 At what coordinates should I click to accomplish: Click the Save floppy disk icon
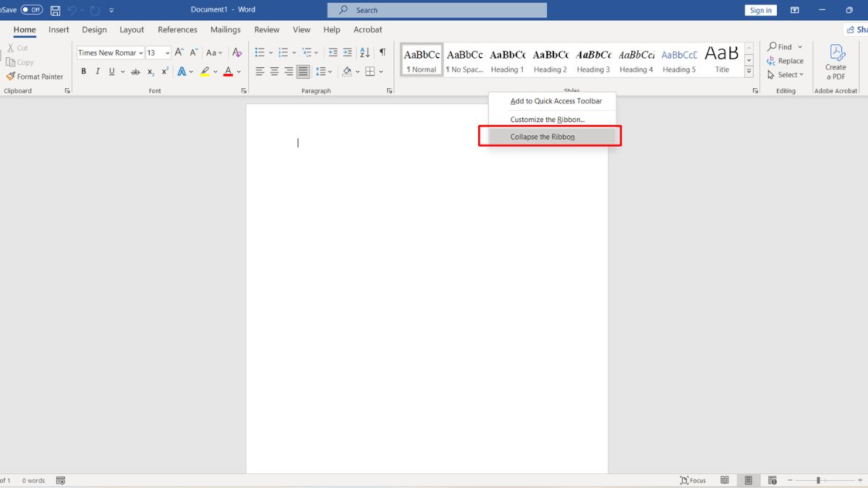(x=55, y=11)
